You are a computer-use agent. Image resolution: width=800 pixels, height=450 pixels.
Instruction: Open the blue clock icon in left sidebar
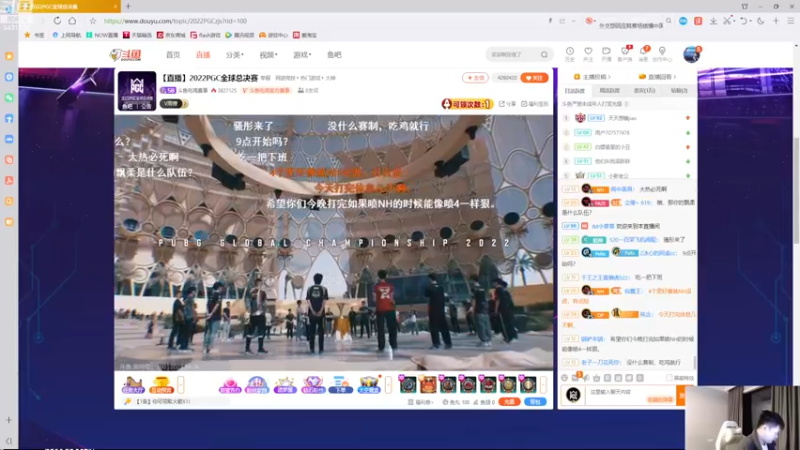(x=9, y=77)
